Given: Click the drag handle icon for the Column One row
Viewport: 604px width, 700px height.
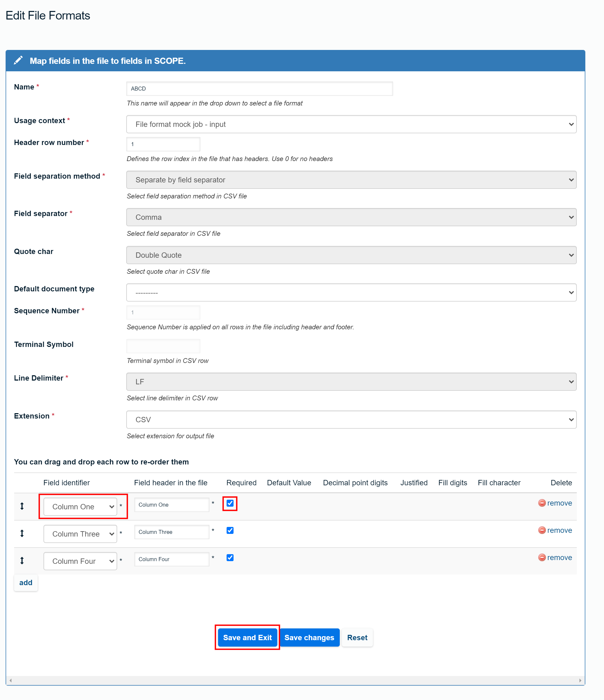Looking at the screenshot, I should (22, 506).
